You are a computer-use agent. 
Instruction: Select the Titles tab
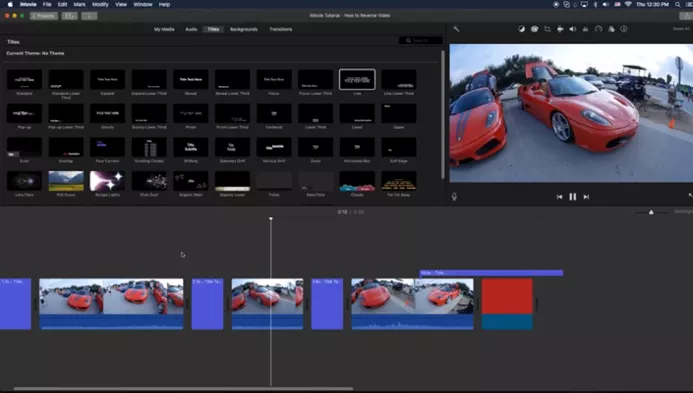213,29
